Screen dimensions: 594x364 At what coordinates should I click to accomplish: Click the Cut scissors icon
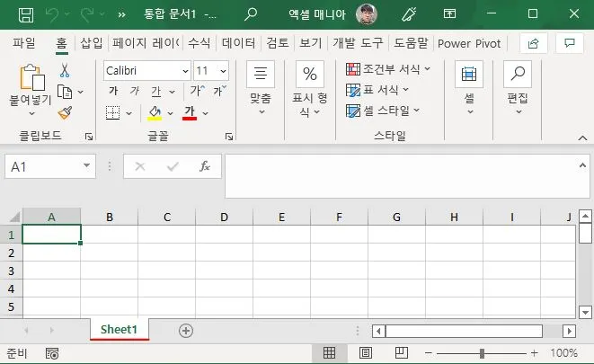(x=65, y=70)
